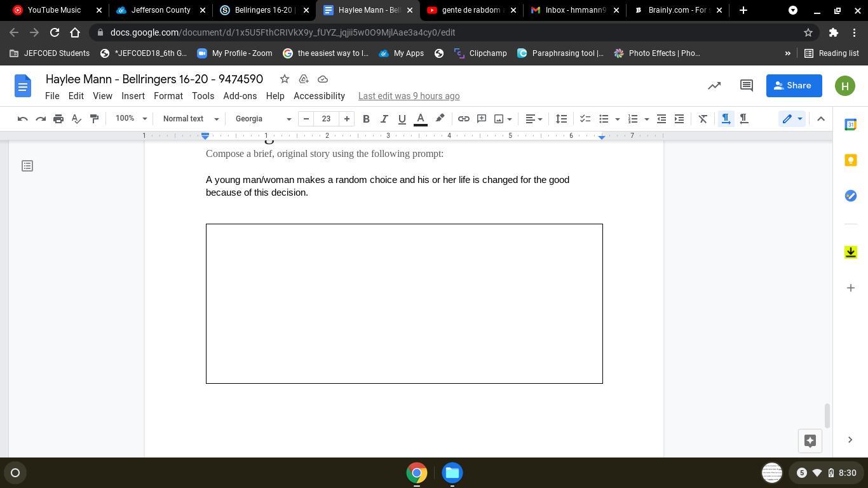
Task: Decrease font size with minus button
Action: [x=306, y=119]
